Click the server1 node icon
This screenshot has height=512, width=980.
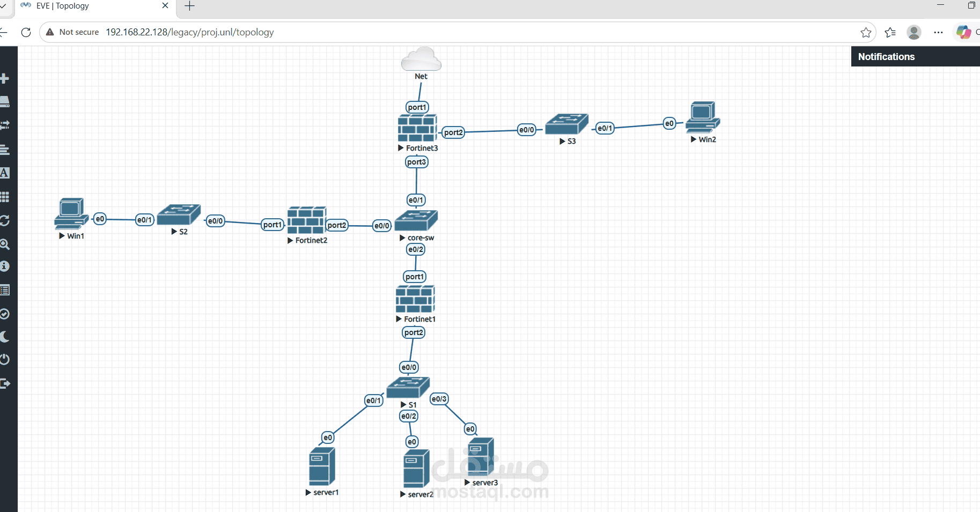click(322, 466)
